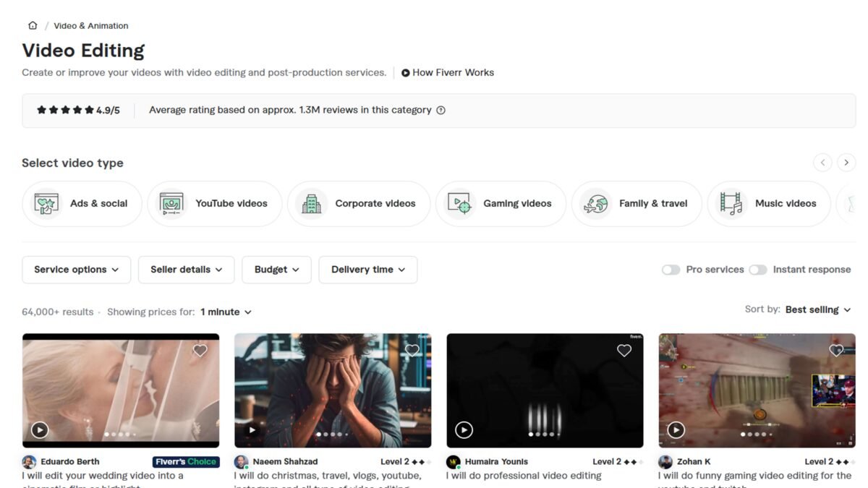Go to home via breadcrumb house icon
Image resolution: width=868 pixels, height=488 pixels.
(x=33, y=25)
